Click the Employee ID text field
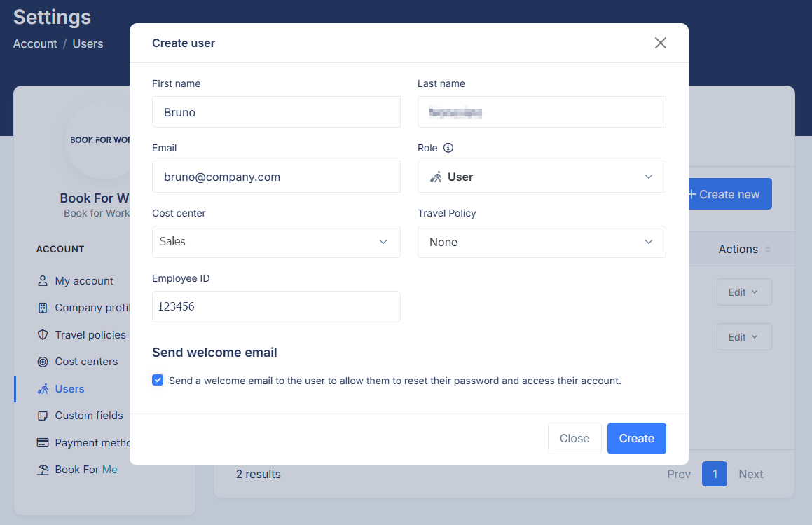The height and width of the screenshot is (525, 812). click(x=276, y=306)
